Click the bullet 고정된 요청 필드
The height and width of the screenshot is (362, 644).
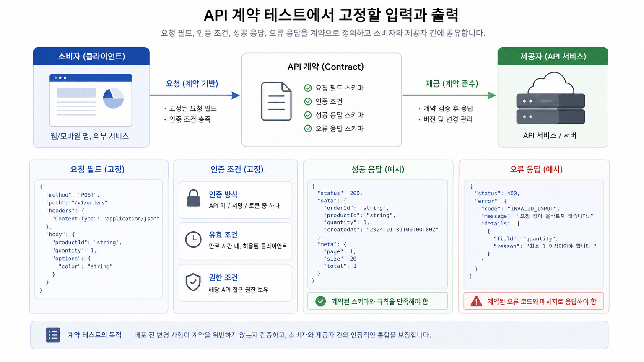click(193, 108)
